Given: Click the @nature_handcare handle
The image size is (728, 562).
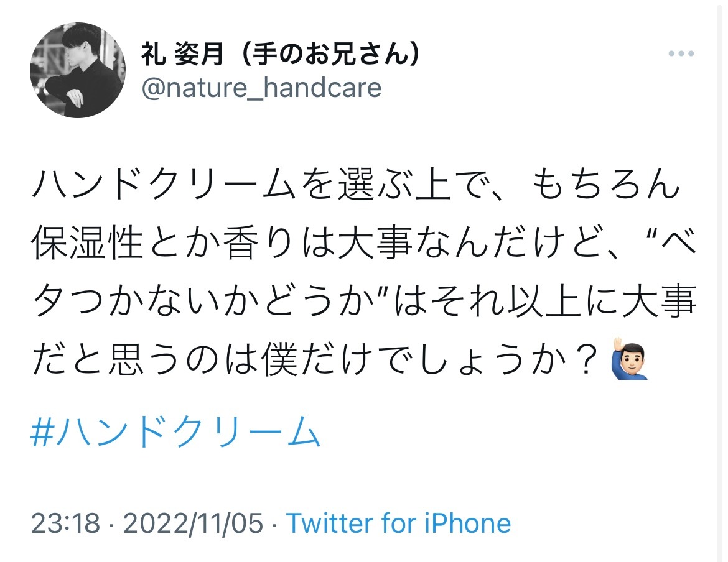Looking at the screenshot, I should (261, 88).
